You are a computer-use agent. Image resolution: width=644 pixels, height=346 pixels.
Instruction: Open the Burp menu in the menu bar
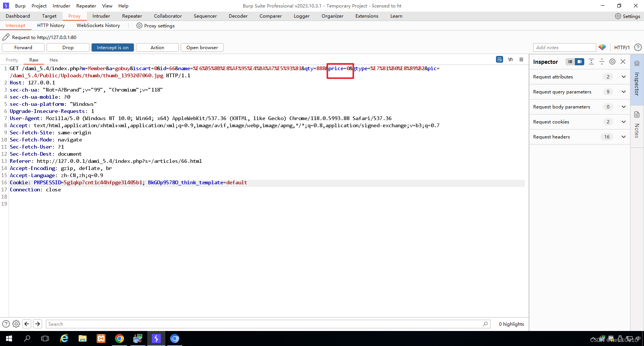tap(20, 6)
